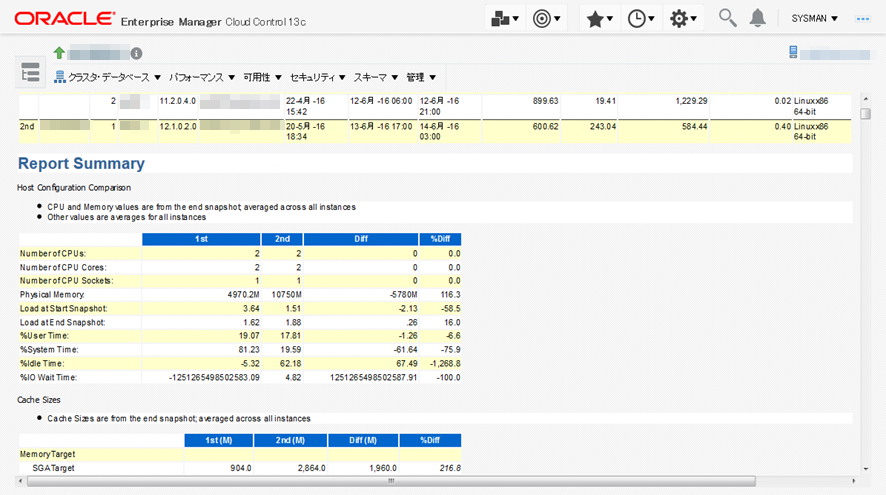Open the Setup gear menu
This screenshot has width=886, height=495.
point(684,18)
